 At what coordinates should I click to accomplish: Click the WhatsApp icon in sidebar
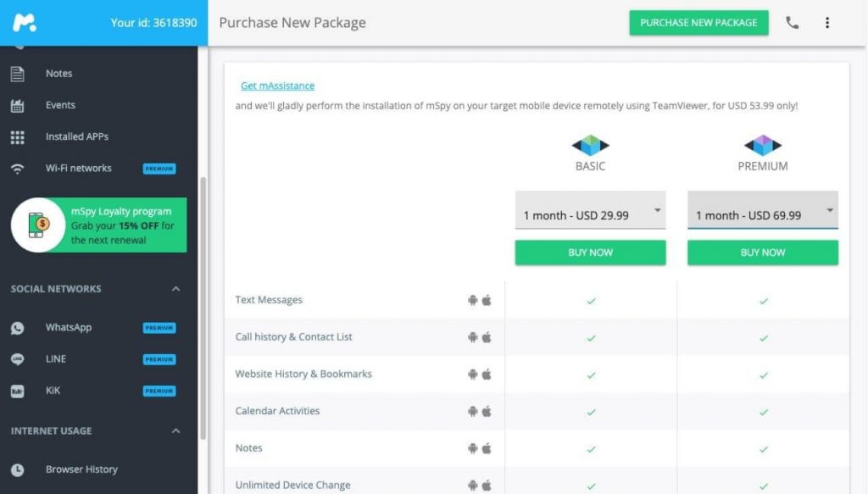click(17, 328)
